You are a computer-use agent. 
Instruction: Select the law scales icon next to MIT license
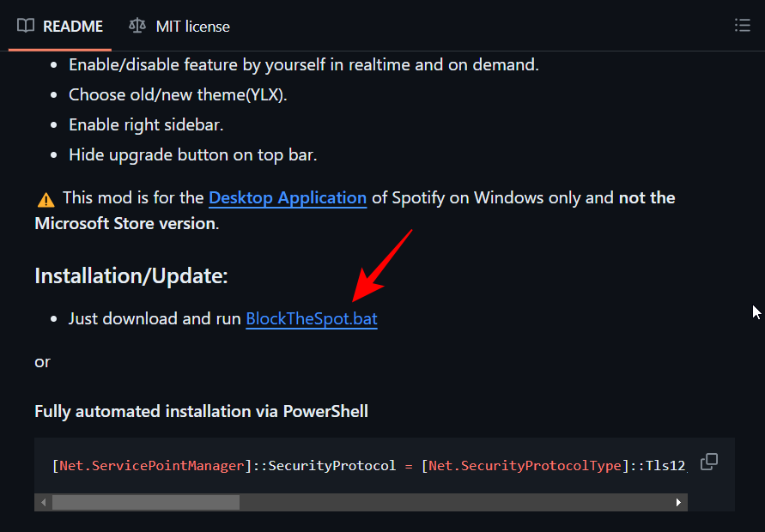pos(137,26)
